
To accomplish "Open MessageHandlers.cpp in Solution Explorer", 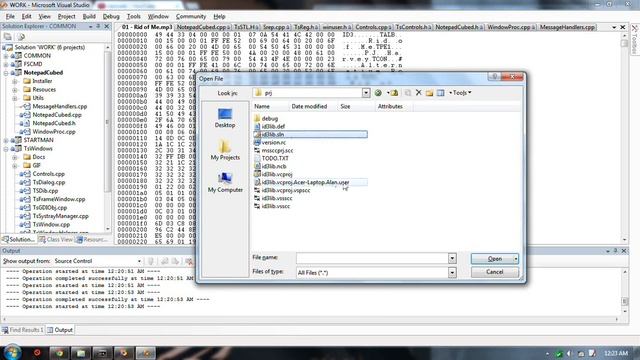I will [60, 107].
